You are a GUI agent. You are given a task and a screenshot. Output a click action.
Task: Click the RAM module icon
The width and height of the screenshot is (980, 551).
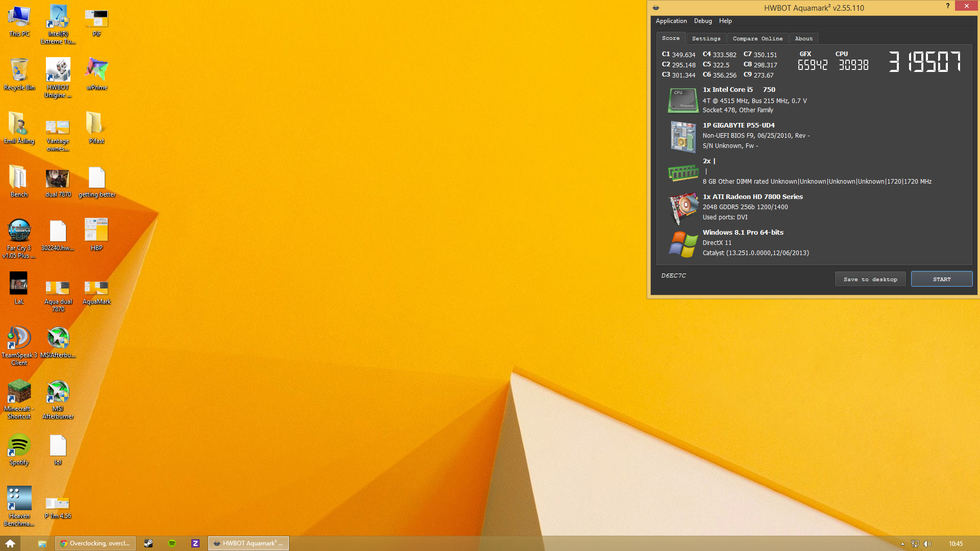point(683,173)
